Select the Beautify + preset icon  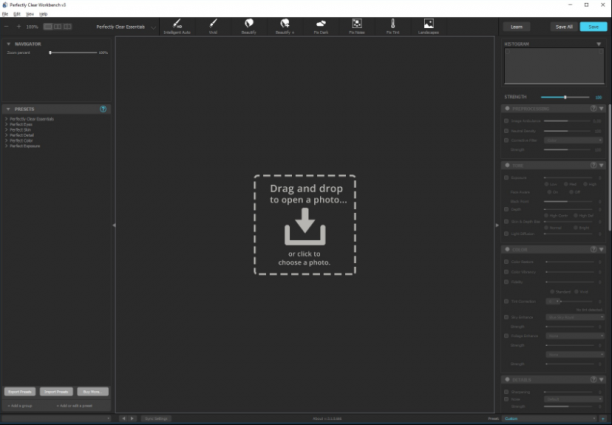[285, 23]
